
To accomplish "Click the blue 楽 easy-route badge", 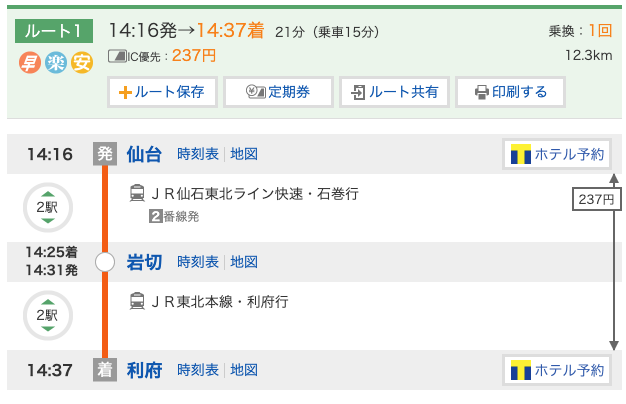I will click(x=56, y=63).
